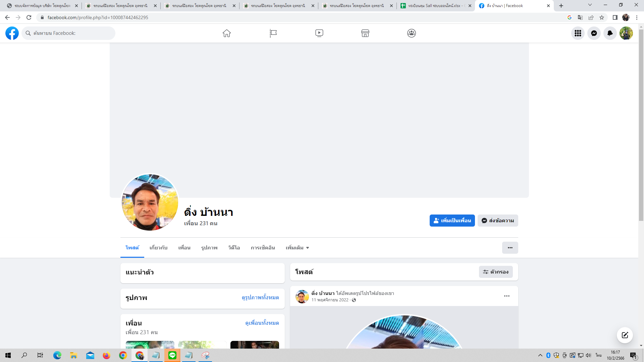Open the post three-dots options menu

tap(507, 296)
